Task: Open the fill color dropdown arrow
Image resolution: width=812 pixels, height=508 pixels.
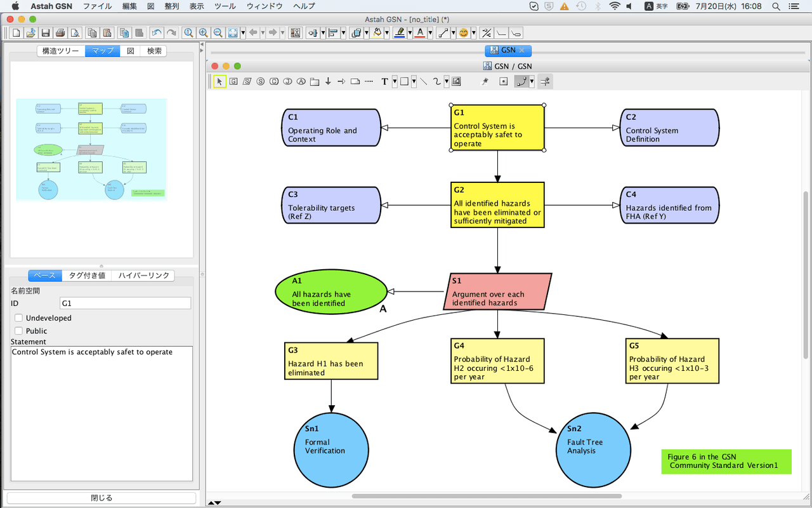Action: click(x=386, y=32)
